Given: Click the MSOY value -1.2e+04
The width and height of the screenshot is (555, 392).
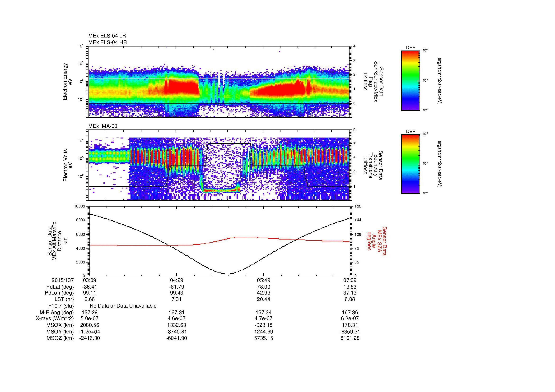Looking at the screenshot, I should click(x=89, y=332).
